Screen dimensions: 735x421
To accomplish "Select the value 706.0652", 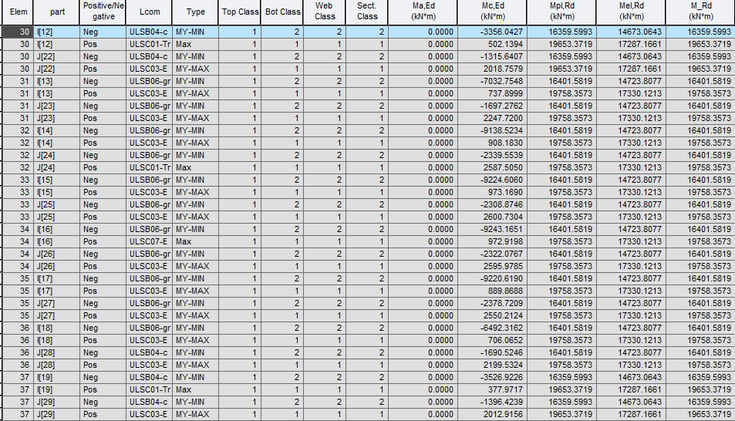I will coord(492,340).
